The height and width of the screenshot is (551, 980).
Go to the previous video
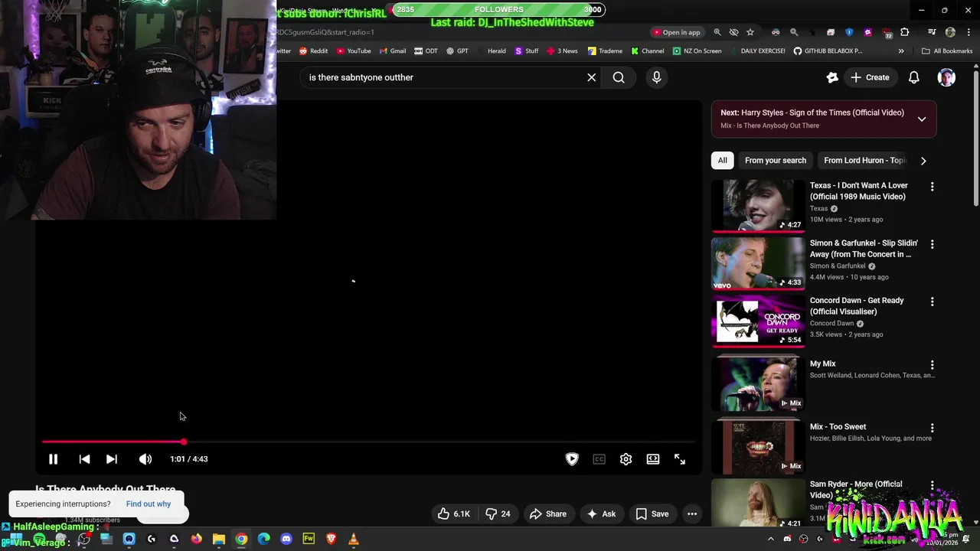(x=84, y=459)
